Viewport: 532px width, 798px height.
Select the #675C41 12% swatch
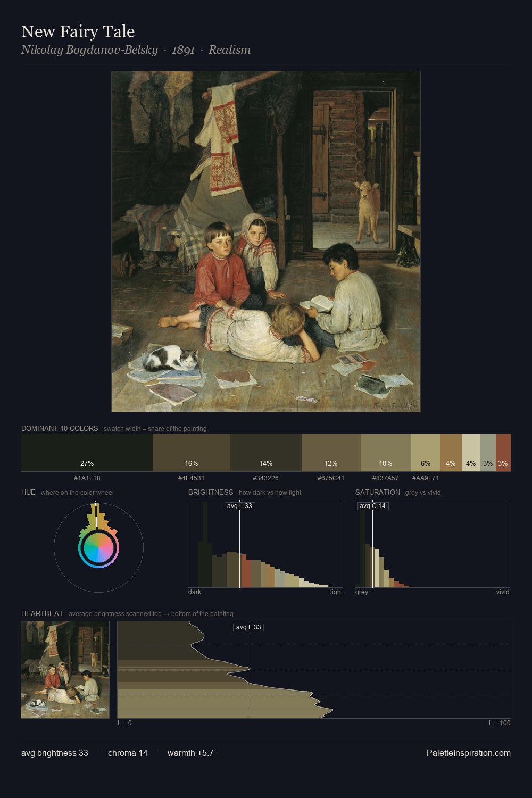[331, 453]
